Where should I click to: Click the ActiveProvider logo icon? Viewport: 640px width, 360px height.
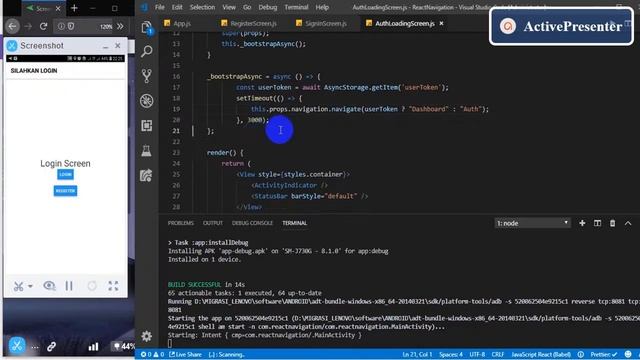(x=508, y=26)
